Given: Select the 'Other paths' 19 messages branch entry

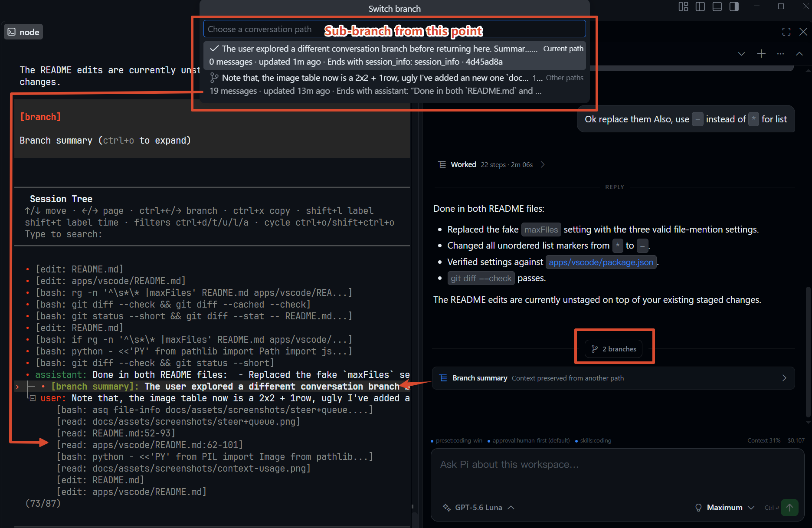Looking at the screenshot, I should click(394, 84).
